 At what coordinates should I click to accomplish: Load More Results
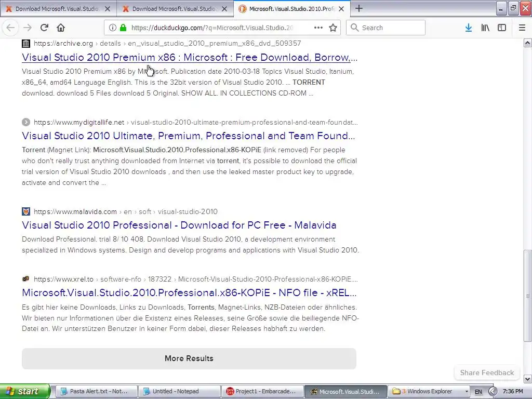189,358
